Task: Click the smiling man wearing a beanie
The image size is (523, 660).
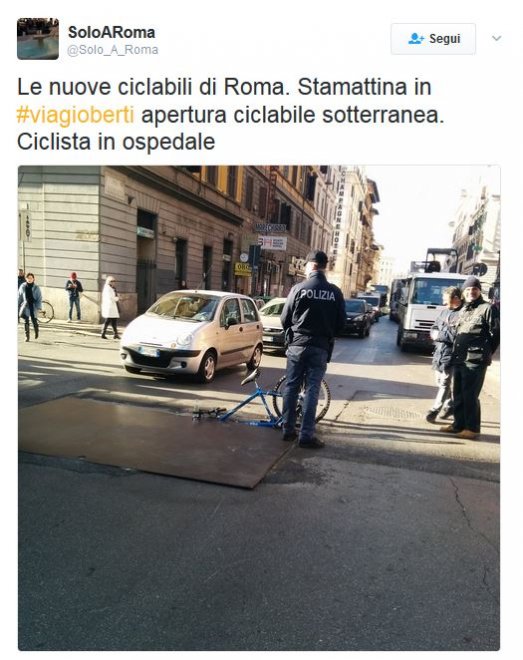Action: (x=470, y=357)
